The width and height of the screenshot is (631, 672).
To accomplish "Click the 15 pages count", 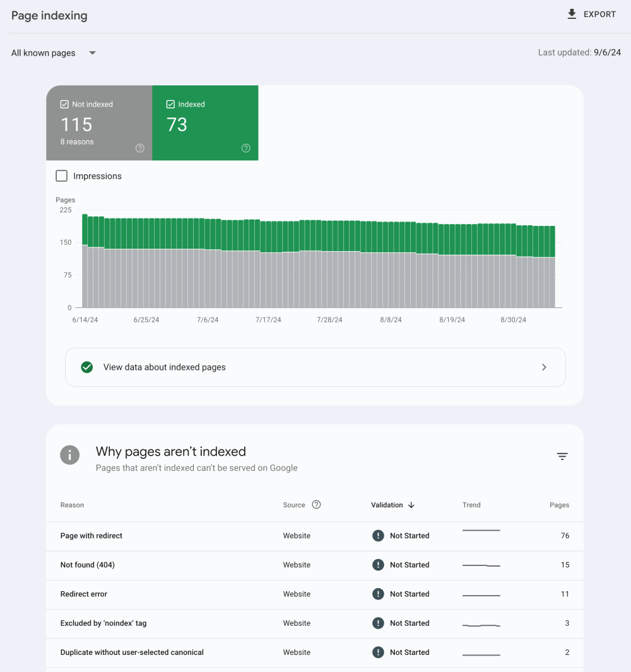I will 565,565.
